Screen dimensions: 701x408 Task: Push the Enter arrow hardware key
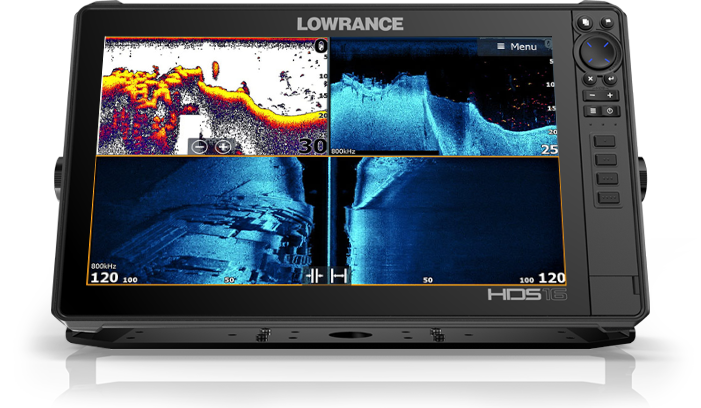click(x=610, y=79)
